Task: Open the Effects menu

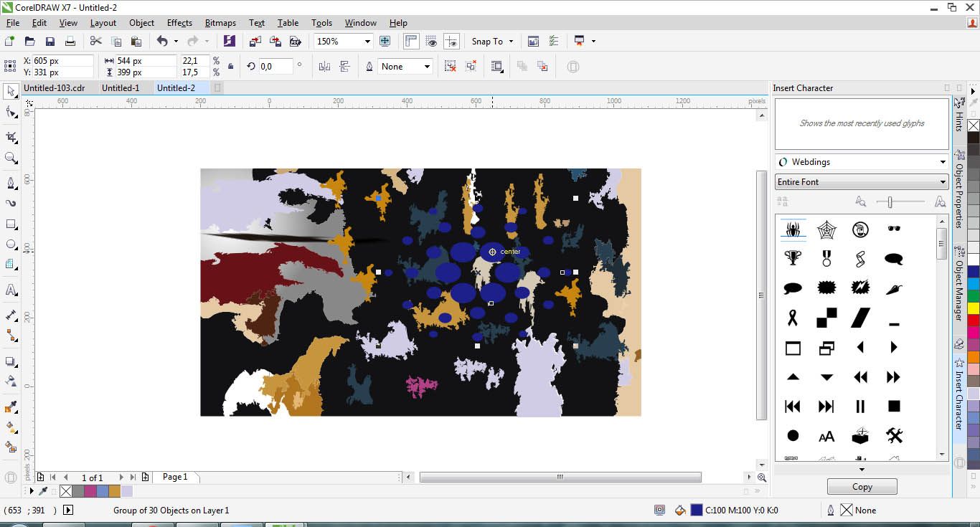Action: tap(179, 23)
